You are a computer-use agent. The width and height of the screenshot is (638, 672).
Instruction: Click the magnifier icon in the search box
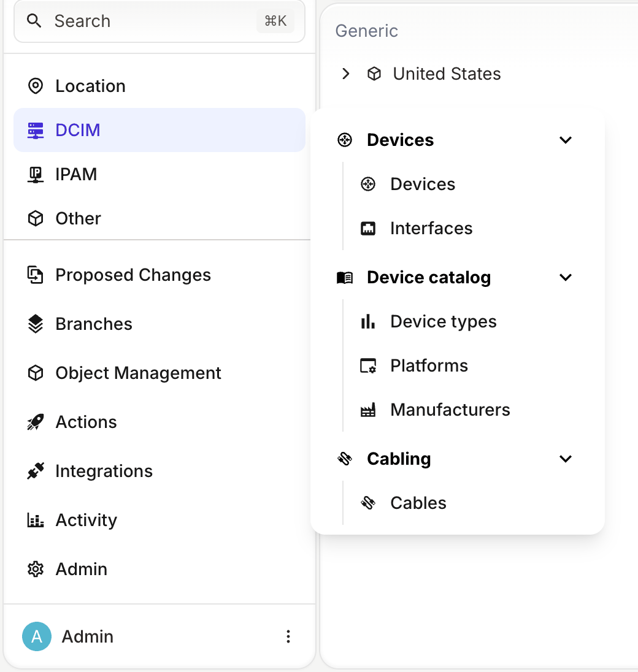(34, 21)
